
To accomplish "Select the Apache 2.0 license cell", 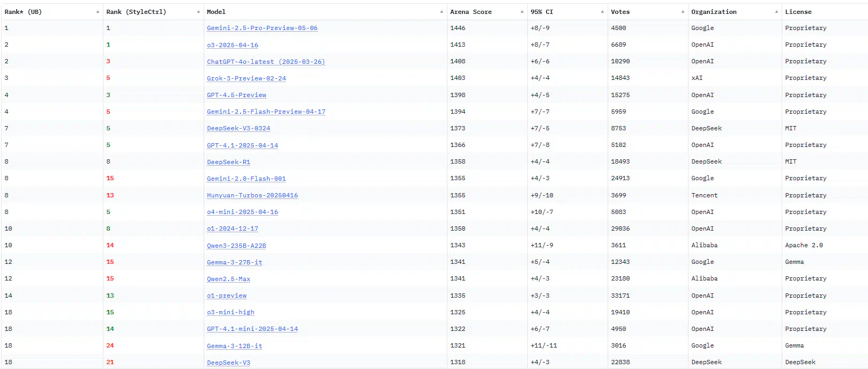I will tap(804, 245).
